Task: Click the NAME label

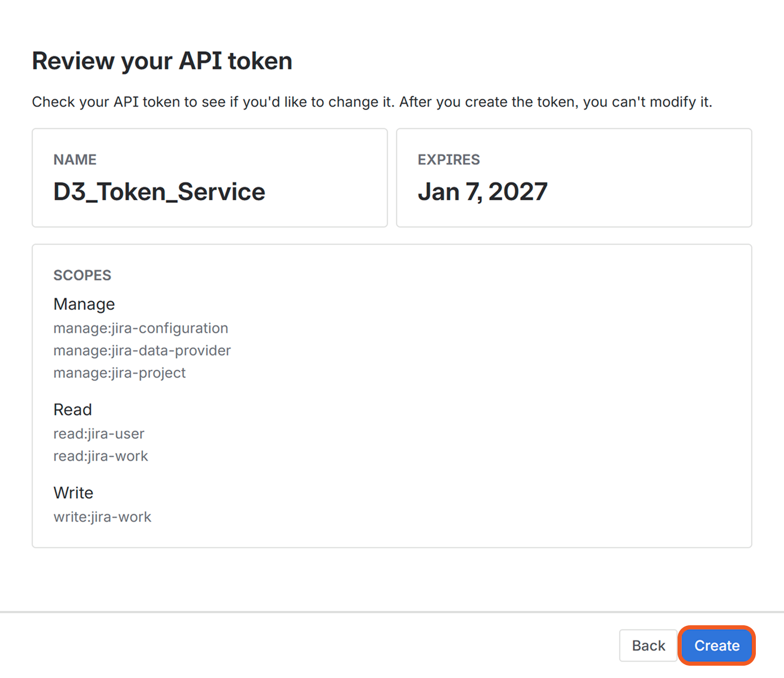Action: (75, 159)
